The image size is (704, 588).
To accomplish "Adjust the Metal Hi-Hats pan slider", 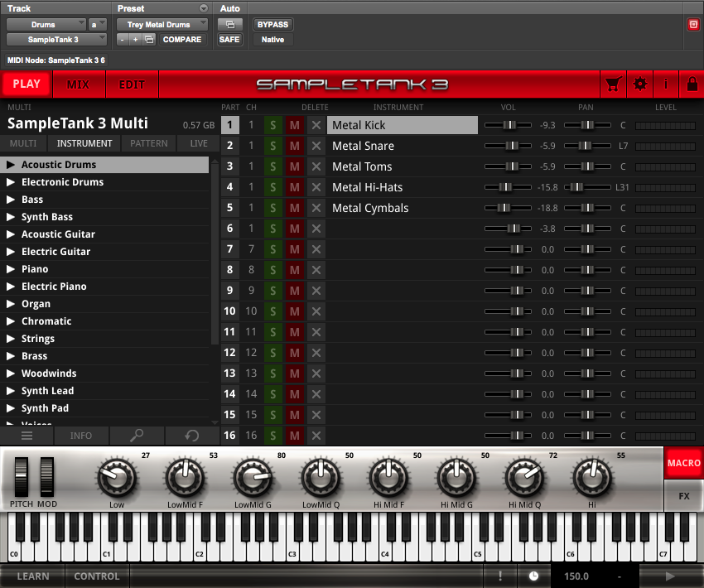I will point(587,187).
